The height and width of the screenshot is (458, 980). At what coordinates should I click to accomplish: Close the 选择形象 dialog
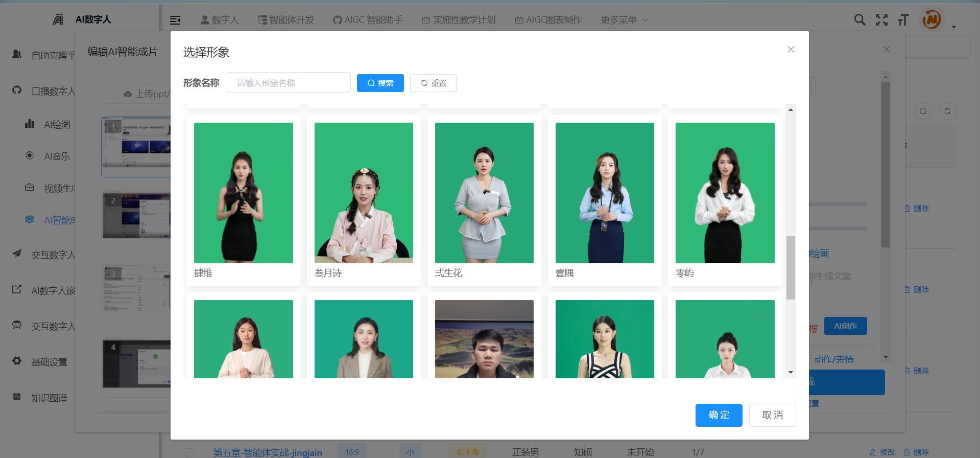pos(791,50)
